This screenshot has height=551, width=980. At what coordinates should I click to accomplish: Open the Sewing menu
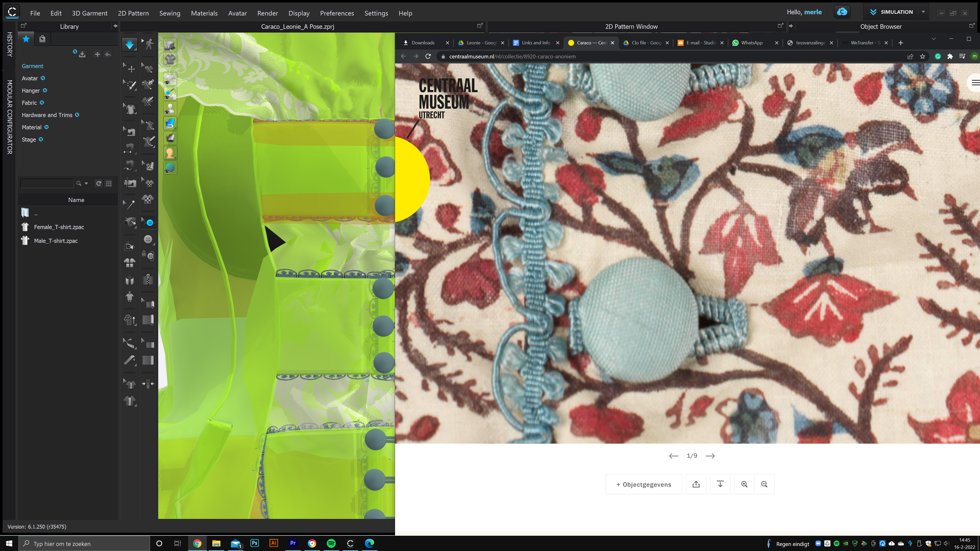tap(170, 13)
